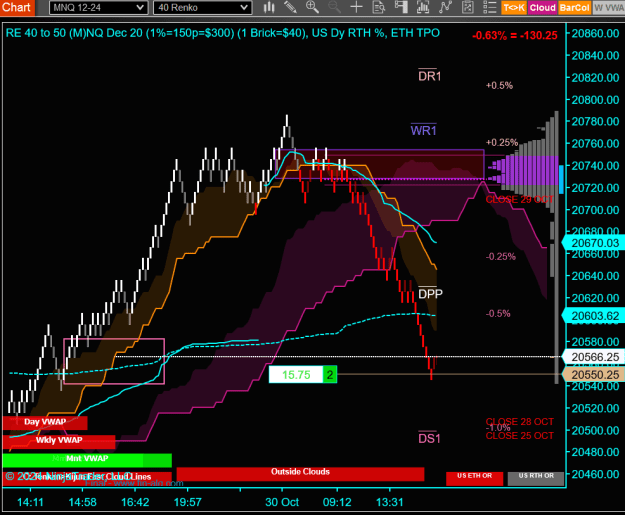Viewport: 625px width, 515px height.
Task: Click the zoom out magnifier icon
Action: (334, 7)
